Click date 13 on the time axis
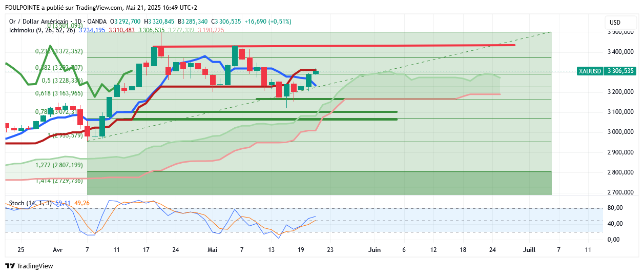This screenshot has width=644, height=275. (x=271, y=250)
